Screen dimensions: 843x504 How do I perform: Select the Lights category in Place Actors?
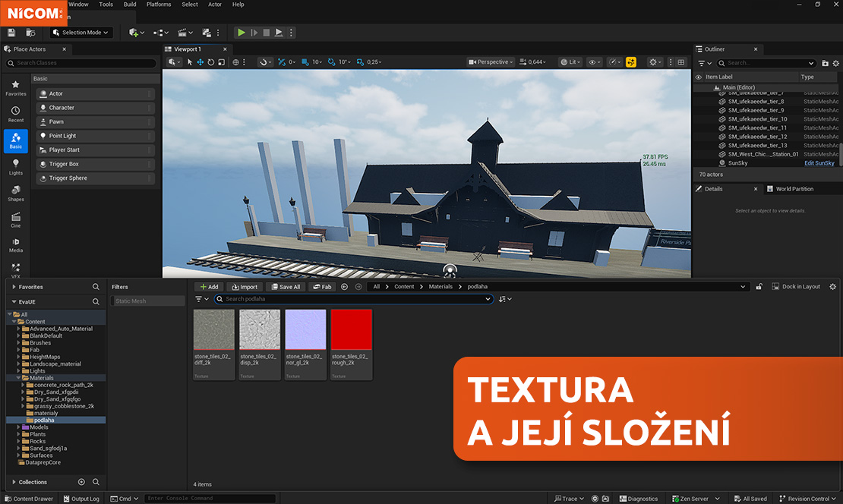(16, 167)
